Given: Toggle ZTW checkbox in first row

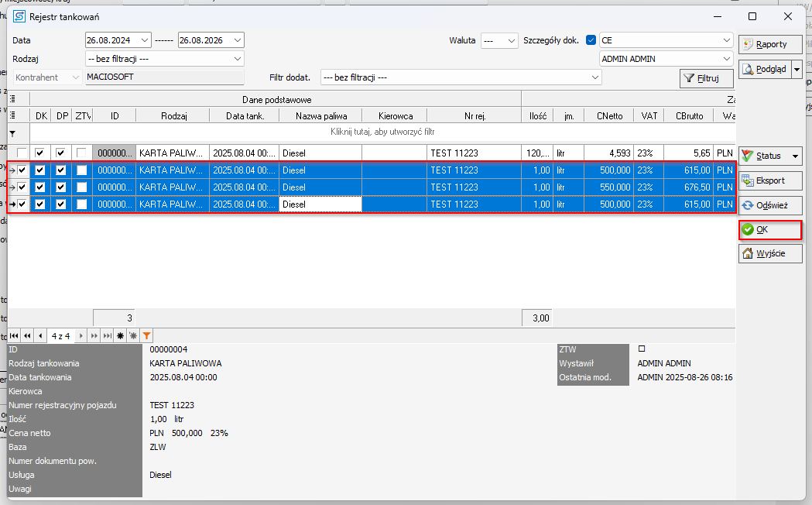Looking at the screenshot, I should [81, 153].
